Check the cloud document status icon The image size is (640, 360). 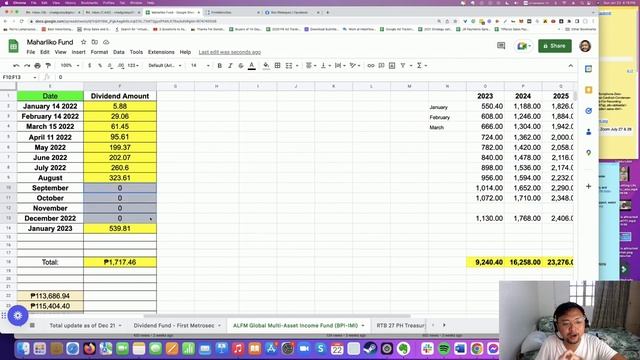[x=106, y=42]
